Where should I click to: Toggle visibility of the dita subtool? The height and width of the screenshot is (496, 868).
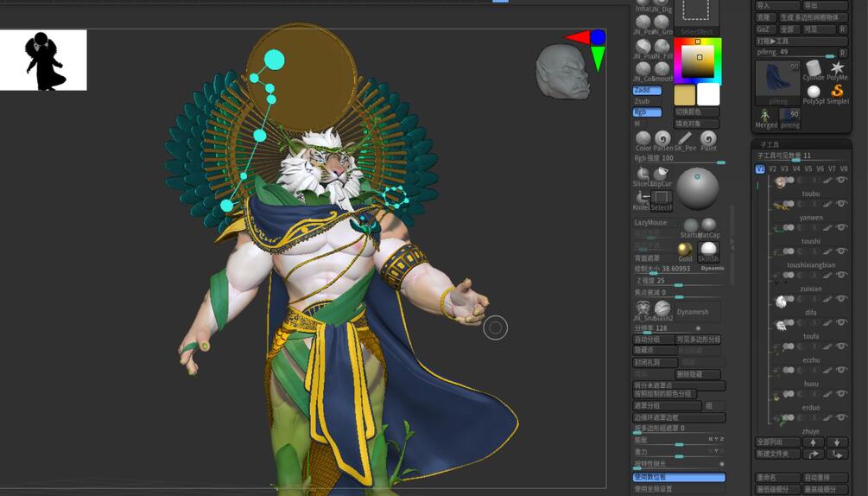pos(842,299)
